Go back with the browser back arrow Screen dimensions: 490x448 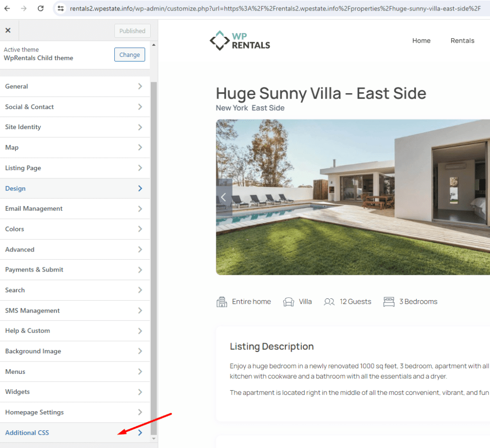point(7,9)
